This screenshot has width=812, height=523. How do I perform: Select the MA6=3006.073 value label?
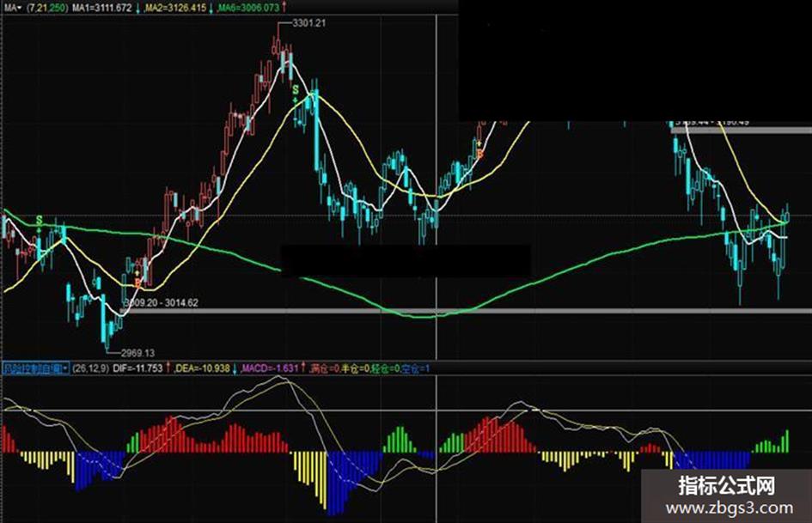[249, 8]
